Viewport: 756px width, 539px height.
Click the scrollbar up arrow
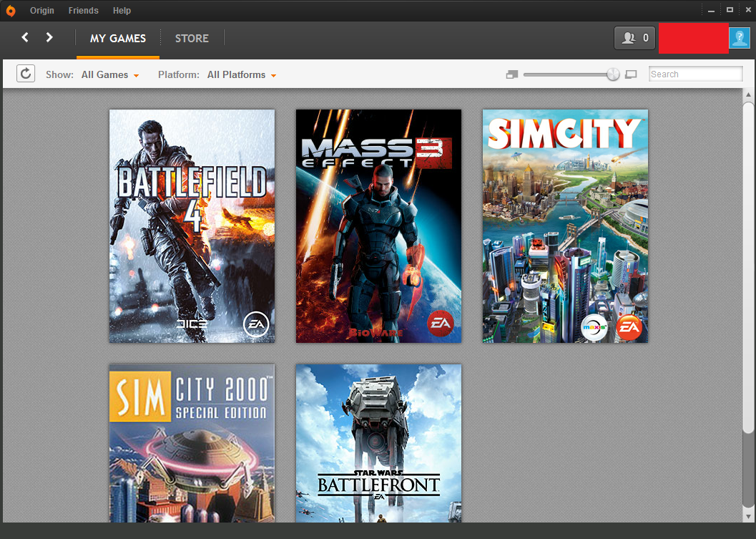pos(748,94)
